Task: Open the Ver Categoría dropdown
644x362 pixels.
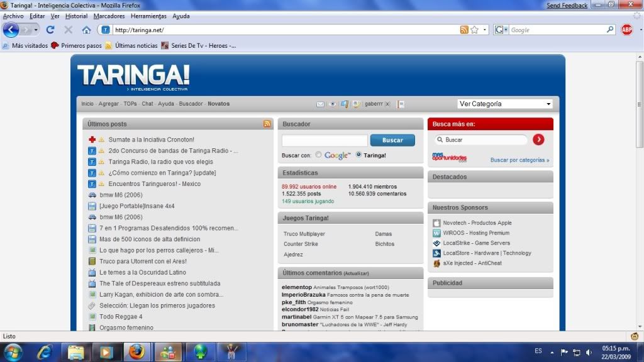Action: 505,104
